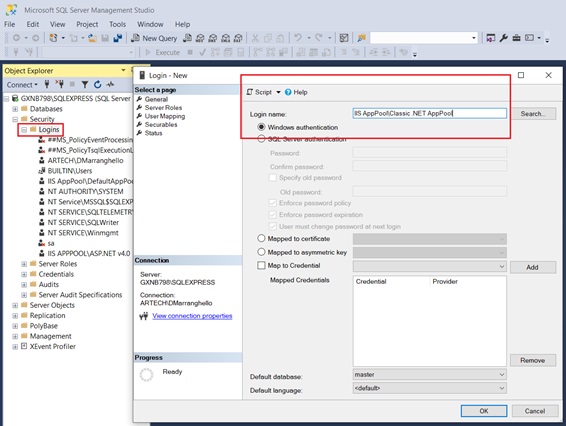
Task: Click the New Query toolbar button
Action: point(154,38)
